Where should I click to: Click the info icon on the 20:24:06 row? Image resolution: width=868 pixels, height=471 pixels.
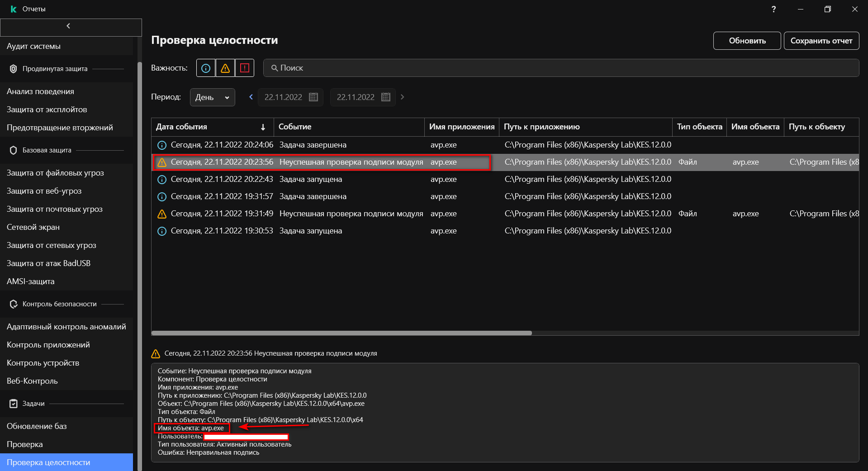(162, 145)
